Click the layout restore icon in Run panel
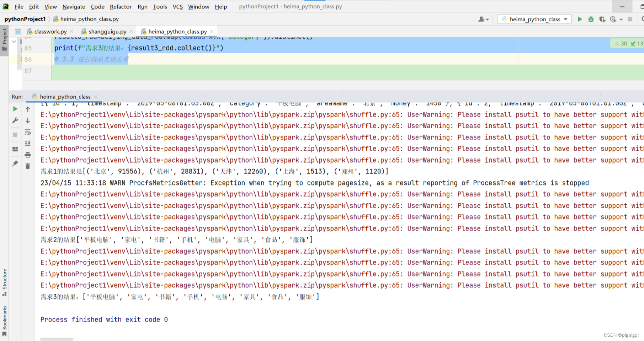Image resolution: width=644 pixels, height=341 pixels. [x=15, y=149]
